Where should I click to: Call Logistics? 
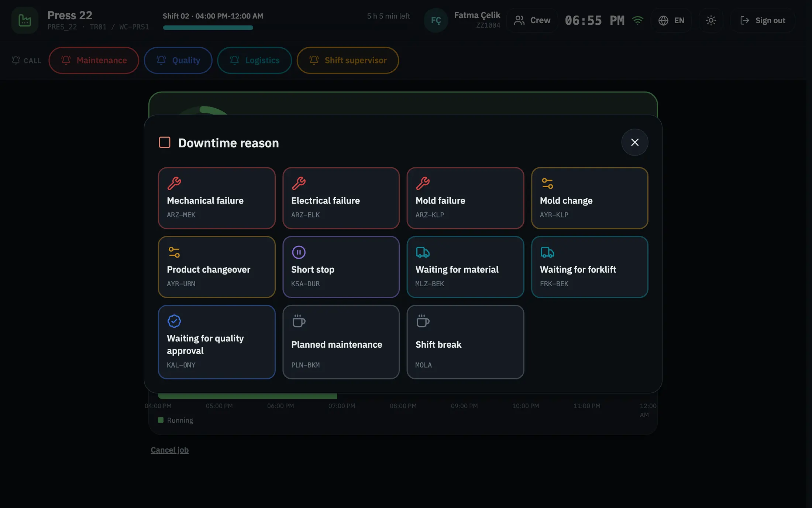[254, 60]
